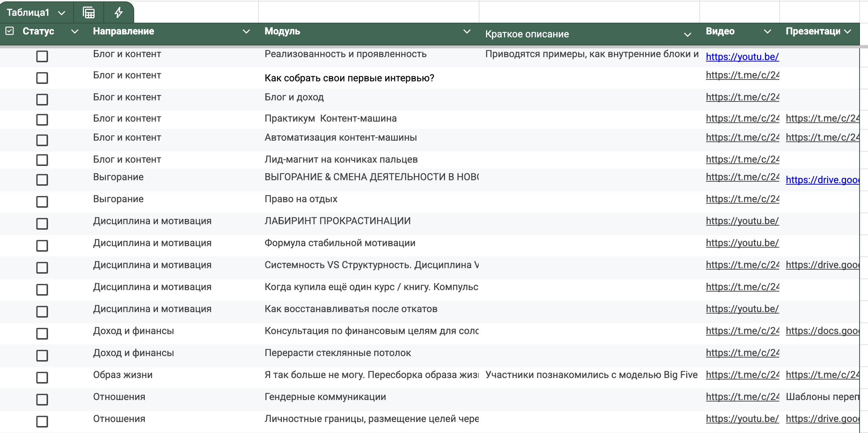
Task: Open youtu.be video for Формула стабильной мотивации
Action: tap(742, 243)
